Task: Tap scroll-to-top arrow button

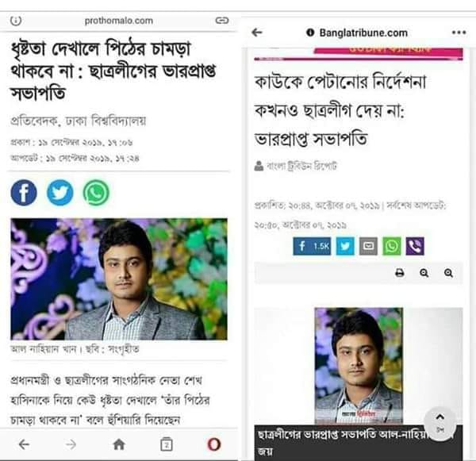Action: tap(440, 423)
